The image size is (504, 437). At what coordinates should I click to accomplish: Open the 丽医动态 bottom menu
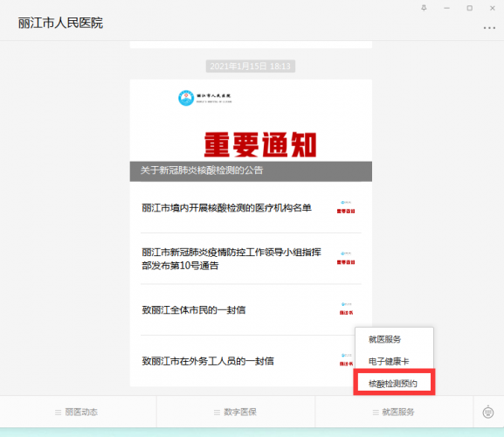77,412
